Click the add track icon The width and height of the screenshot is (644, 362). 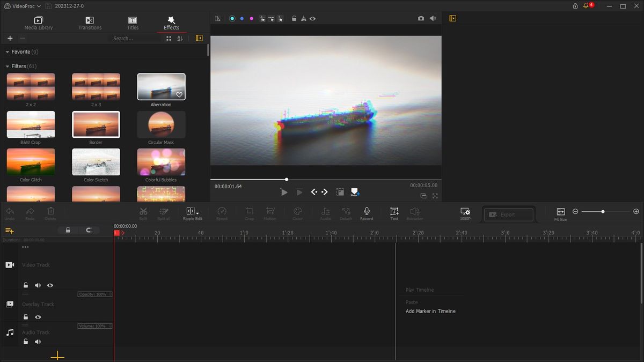point(9,230)
